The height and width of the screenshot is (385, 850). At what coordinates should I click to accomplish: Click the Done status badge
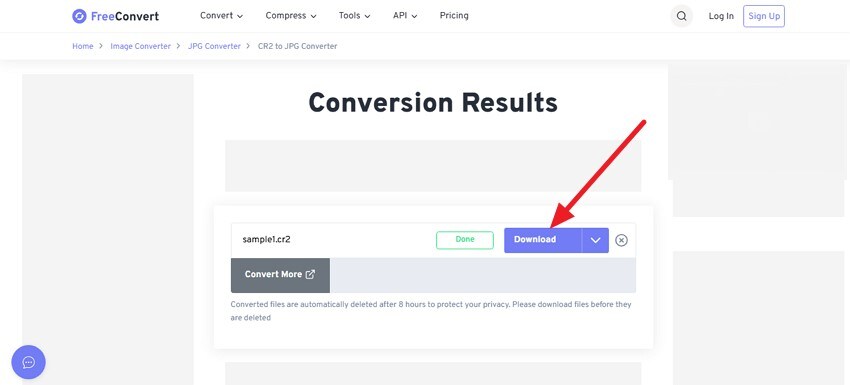coord(465,240)
